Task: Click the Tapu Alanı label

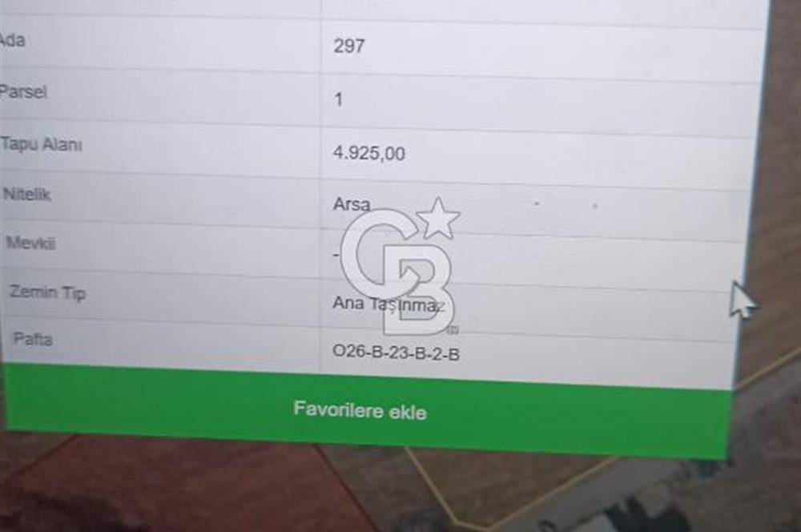Action: [42, 144]
